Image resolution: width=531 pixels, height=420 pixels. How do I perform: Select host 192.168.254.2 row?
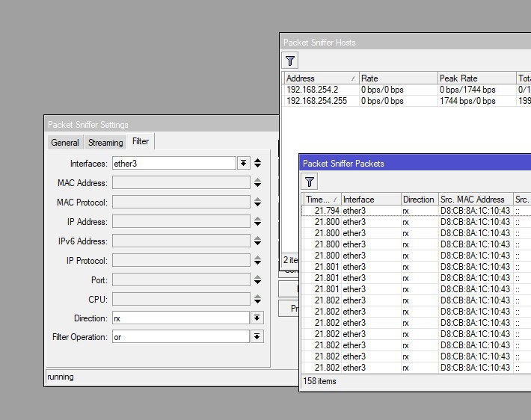tap(408, 90)
